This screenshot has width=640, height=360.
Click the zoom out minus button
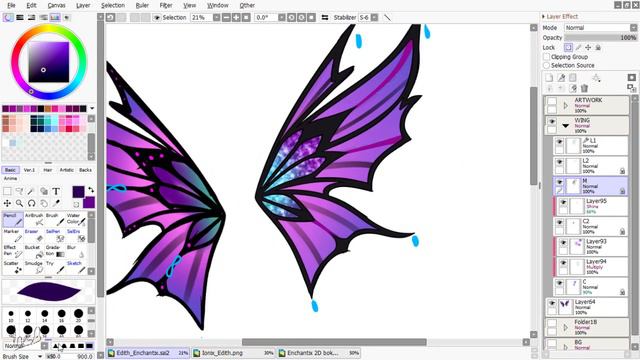226,18
